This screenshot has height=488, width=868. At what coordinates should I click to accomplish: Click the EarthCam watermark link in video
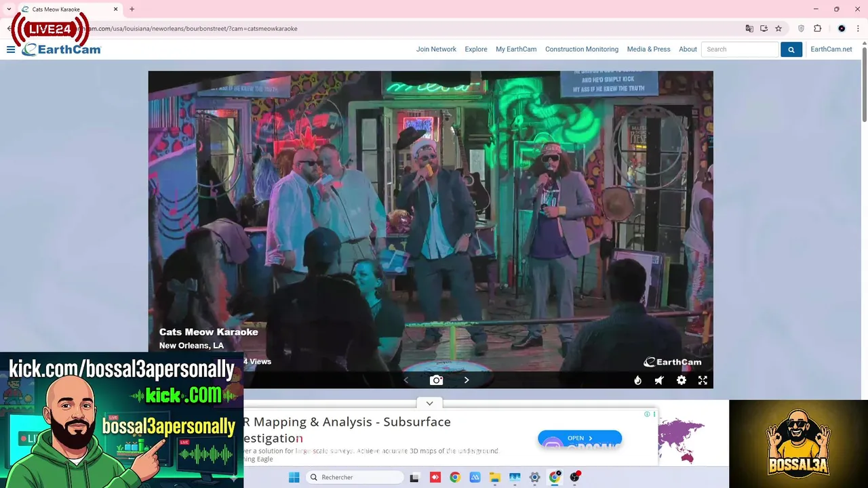pyautogui.click(x=672, y=362)
